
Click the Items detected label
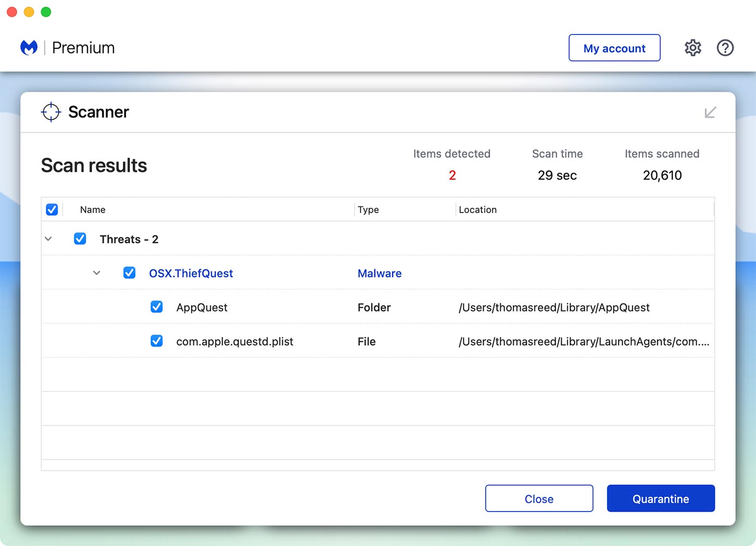tap(451, 154)
